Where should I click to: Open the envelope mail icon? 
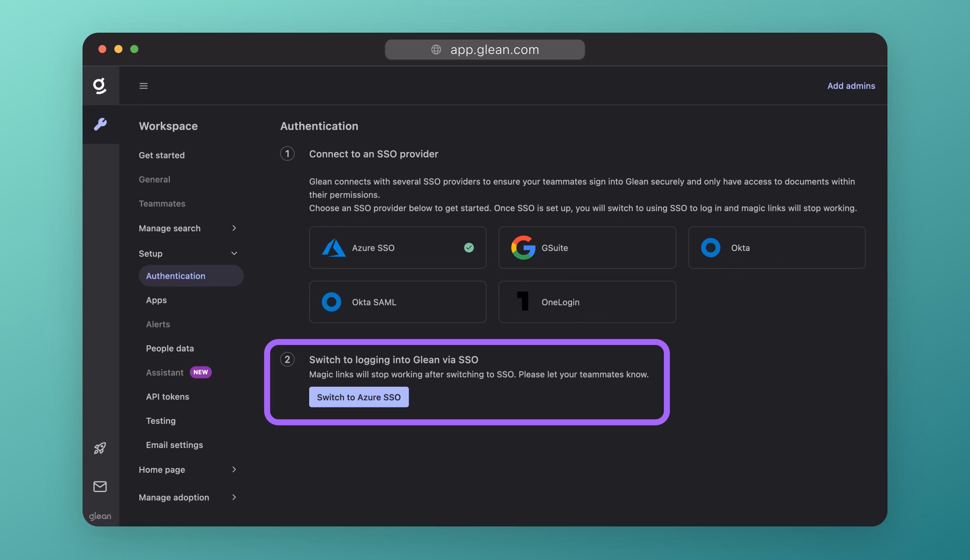[x=100, y=486]
